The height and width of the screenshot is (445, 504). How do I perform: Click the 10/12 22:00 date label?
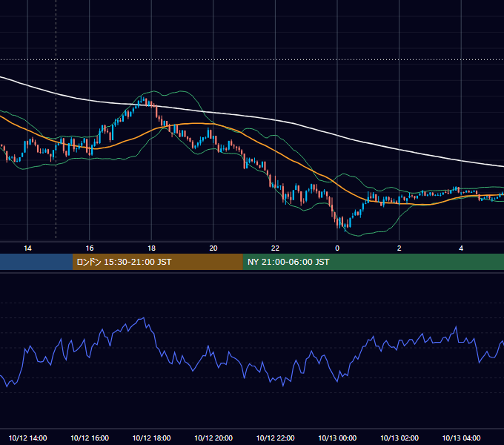tap(275, 438)
